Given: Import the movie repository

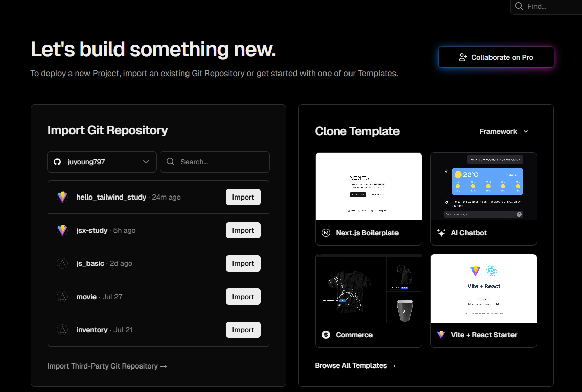Looking at the screenshot, I should (x=243, y=297).
